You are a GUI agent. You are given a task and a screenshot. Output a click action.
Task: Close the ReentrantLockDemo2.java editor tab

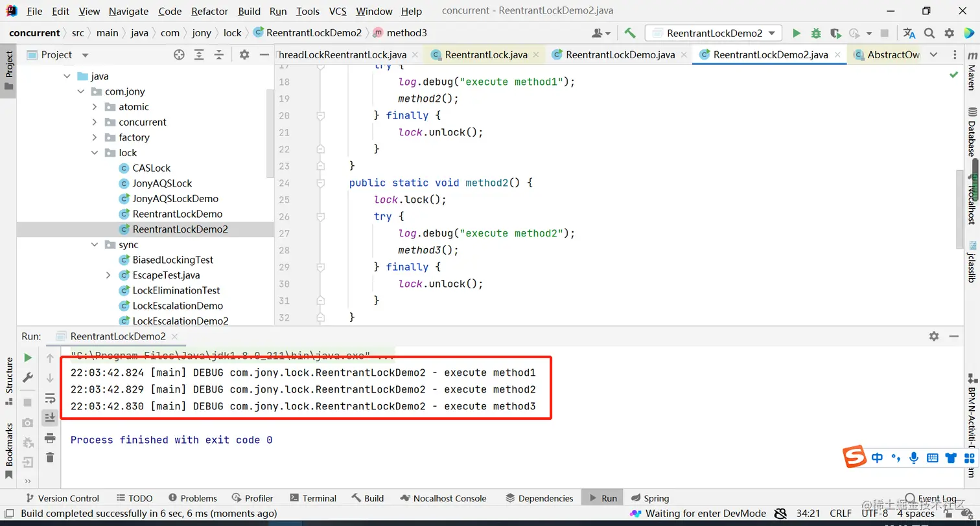[838, 55]
